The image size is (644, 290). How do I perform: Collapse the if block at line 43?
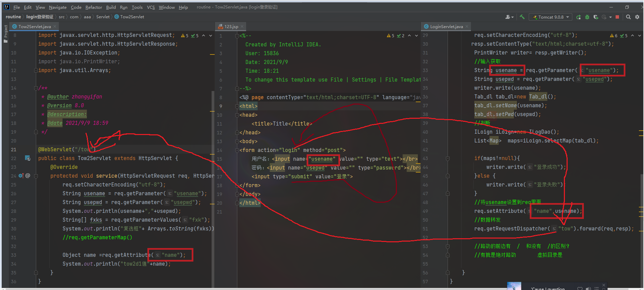point(448,158)
